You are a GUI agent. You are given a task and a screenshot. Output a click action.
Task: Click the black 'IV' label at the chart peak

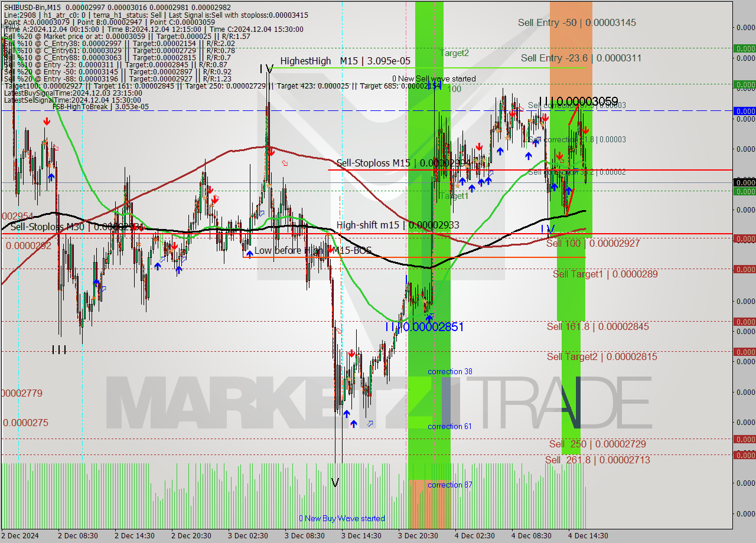(266, 68)
